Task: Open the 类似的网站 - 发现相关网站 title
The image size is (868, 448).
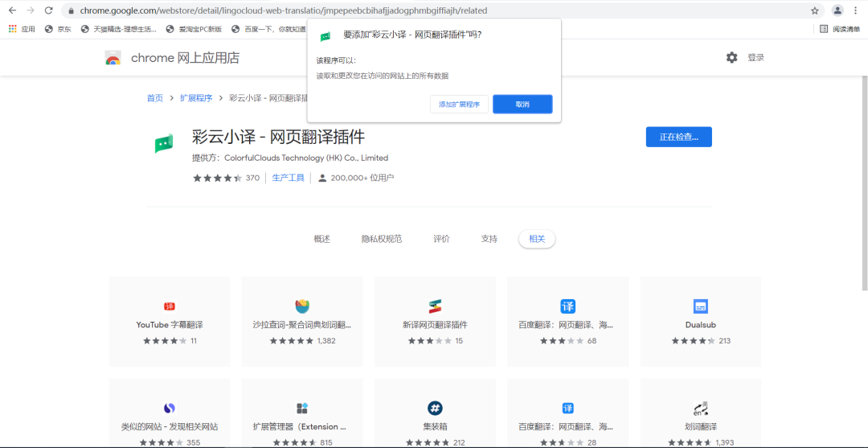Action: [x=170, y=427]
